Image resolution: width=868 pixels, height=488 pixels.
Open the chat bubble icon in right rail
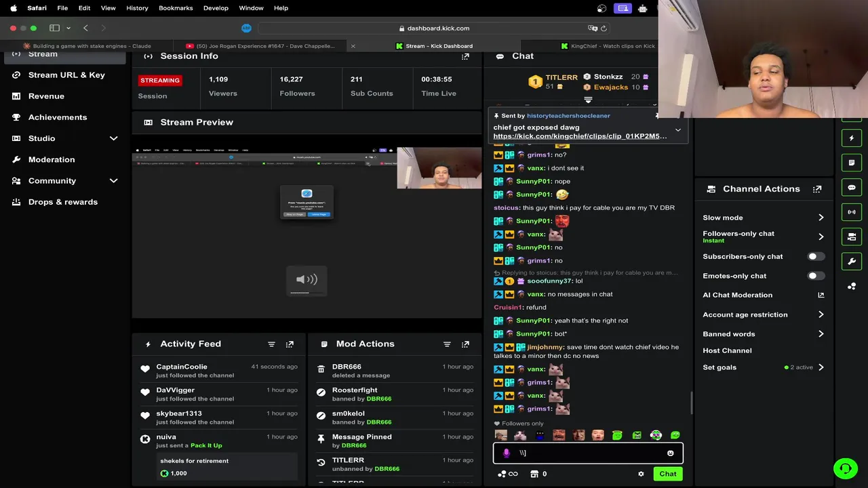pyautogui.click(x=852, y=188)
